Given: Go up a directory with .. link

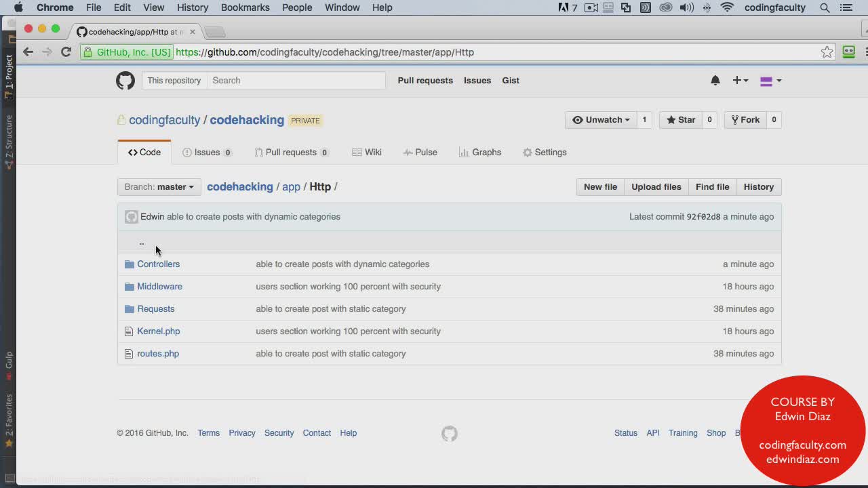Looking at the screenshot, I should [142, 242].
